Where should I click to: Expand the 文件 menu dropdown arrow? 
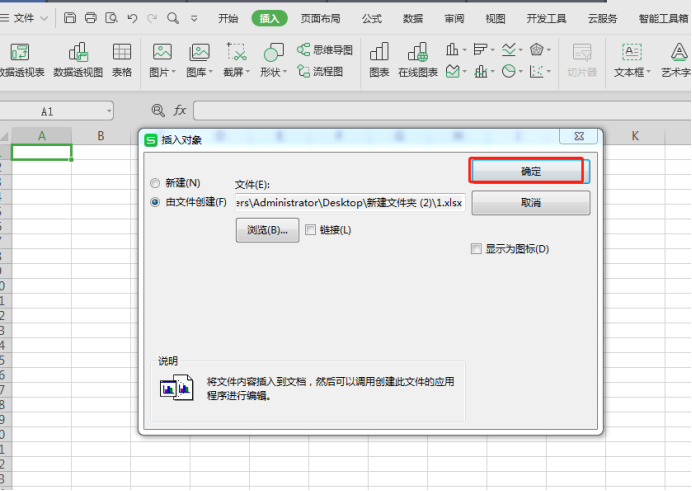(x=44, y=19)
